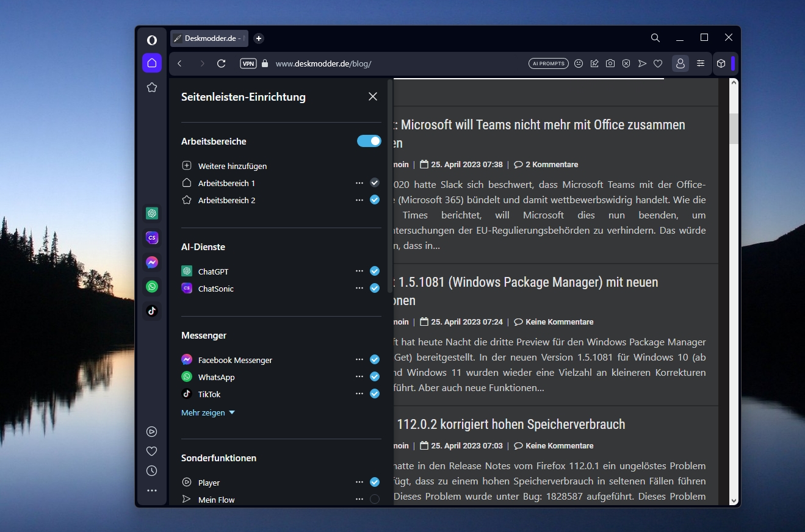Uncheck ChatSonic in AI-Dienste

pos(375,288)
